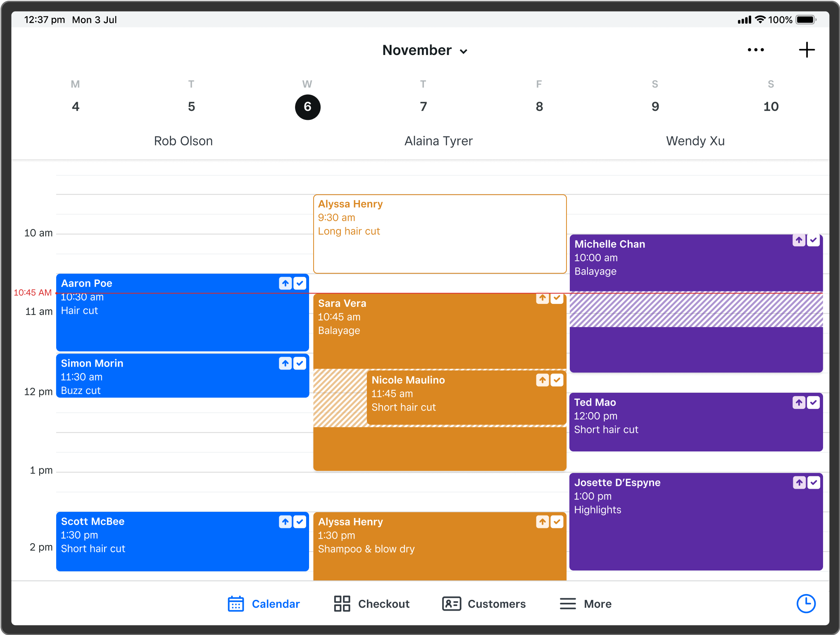Tap the arrow-up icon on Sara Vera's appointment
Screen dimensions: 840x635
(542, 298)
